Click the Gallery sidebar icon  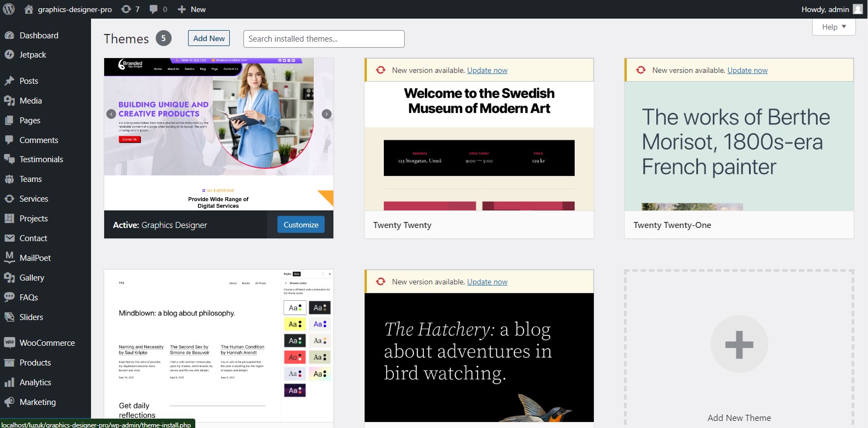pyautogui.click(x=9, y=278)
